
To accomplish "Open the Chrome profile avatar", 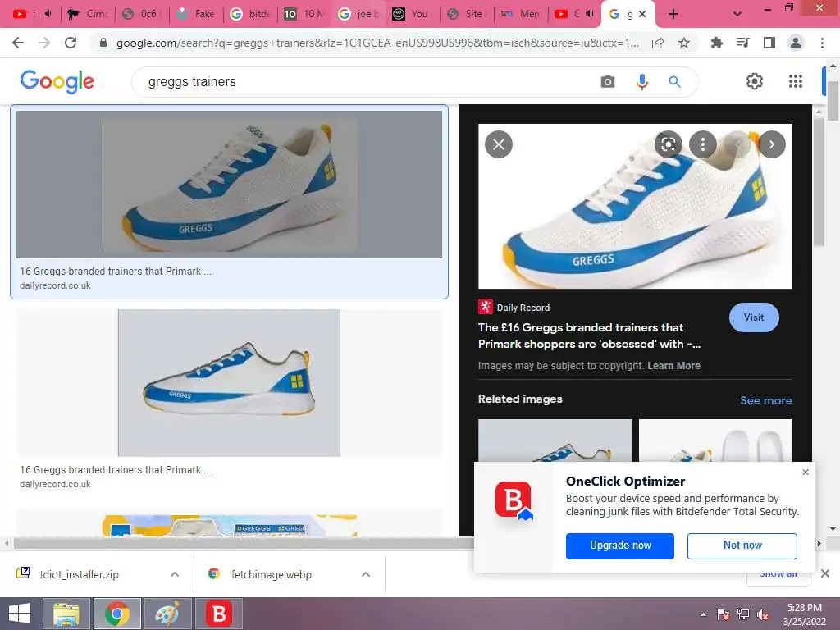I will point(796,43).
